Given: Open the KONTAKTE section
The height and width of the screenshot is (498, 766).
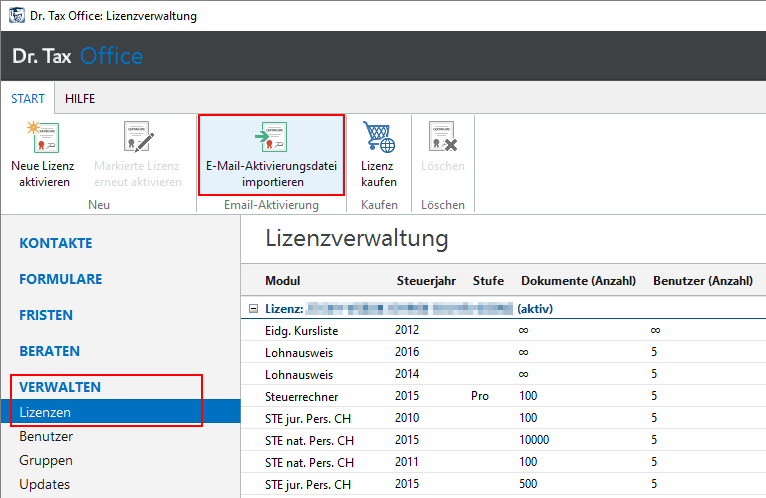Looking at the screenshot, I should pos(56,243).
